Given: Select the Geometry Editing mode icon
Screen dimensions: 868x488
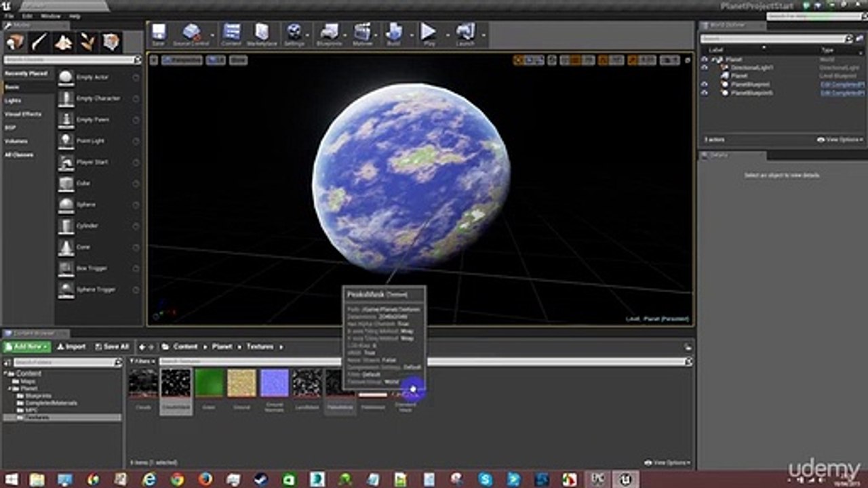Looking at the screenshot, I should pyautogui.click(x=111, y=42).
